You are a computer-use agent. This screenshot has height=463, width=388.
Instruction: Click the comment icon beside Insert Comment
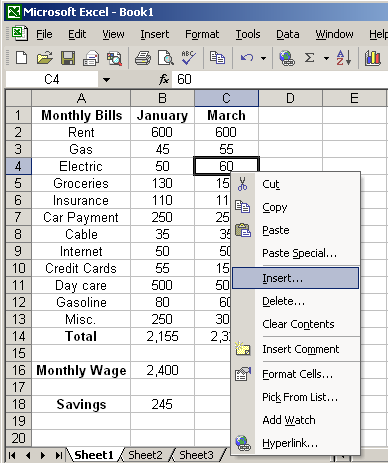click(x=242, y=349)
